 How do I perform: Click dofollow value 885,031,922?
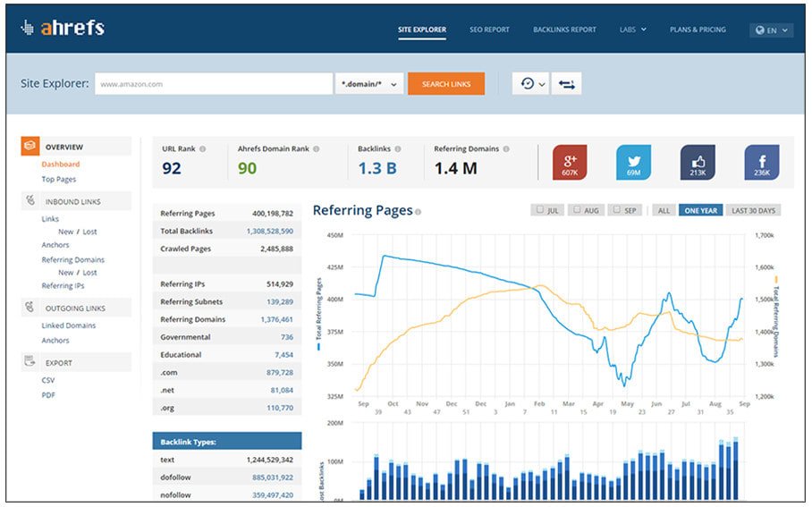(x=273, y=477)
